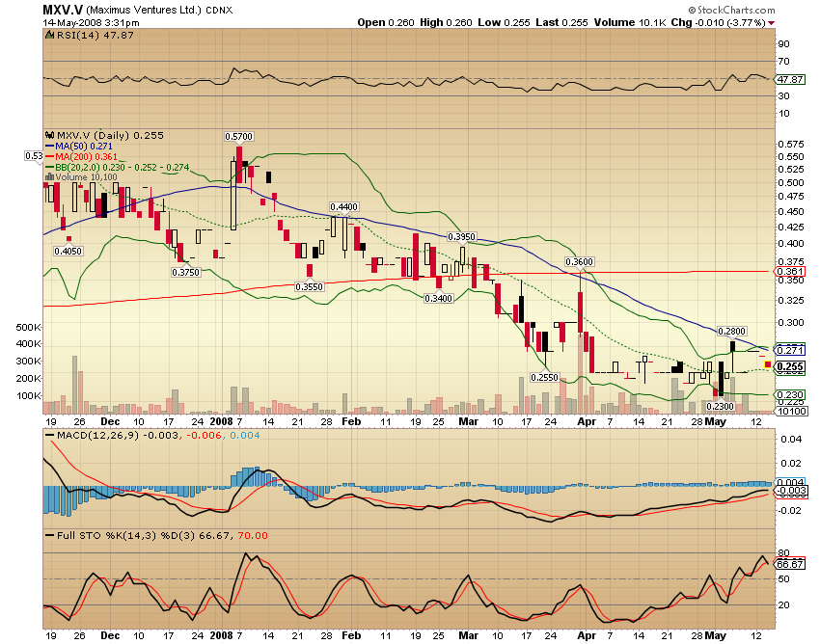The height and width of the screenshot is (644, 820).
Task: Click the 0.04 label on the MACD axis
Action: [x=791, y=439]
